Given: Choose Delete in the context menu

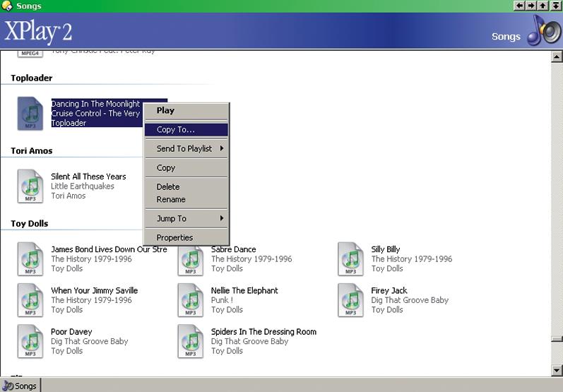Looking at the screenshot, I should (186, 186).
